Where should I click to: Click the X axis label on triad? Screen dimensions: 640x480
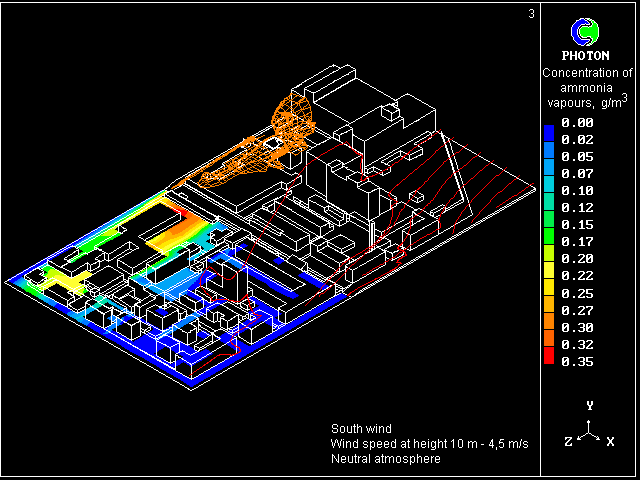coord(610,441)
